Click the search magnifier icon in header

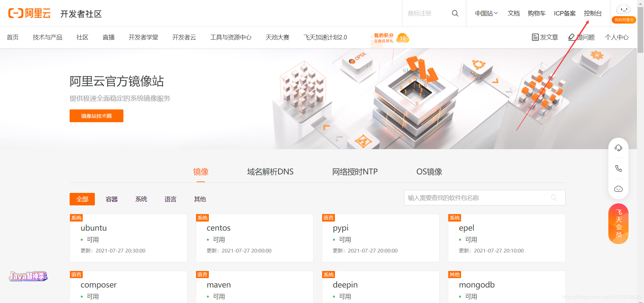tap(455, 13)
